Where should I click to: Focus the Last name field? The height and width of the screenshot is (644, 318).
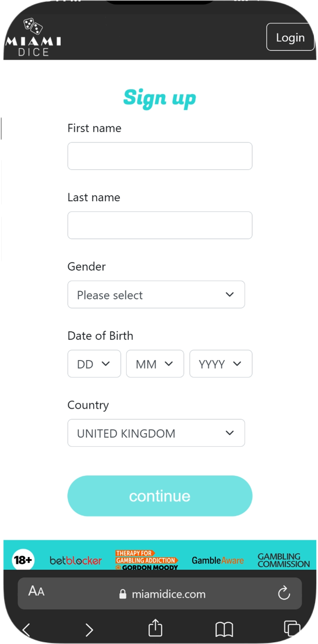(160, 225)
